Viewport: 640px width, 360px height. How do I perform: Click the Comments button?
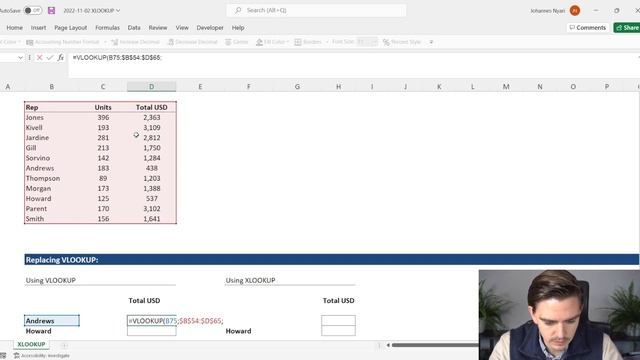click(x=588, y=28)
